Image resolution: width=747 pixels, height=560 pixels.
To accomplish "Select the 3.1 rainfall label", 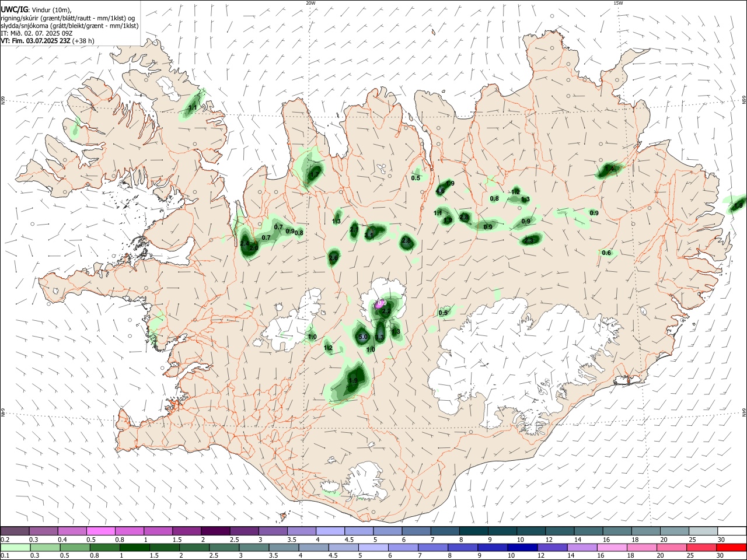I will click(x=369, y=235).
